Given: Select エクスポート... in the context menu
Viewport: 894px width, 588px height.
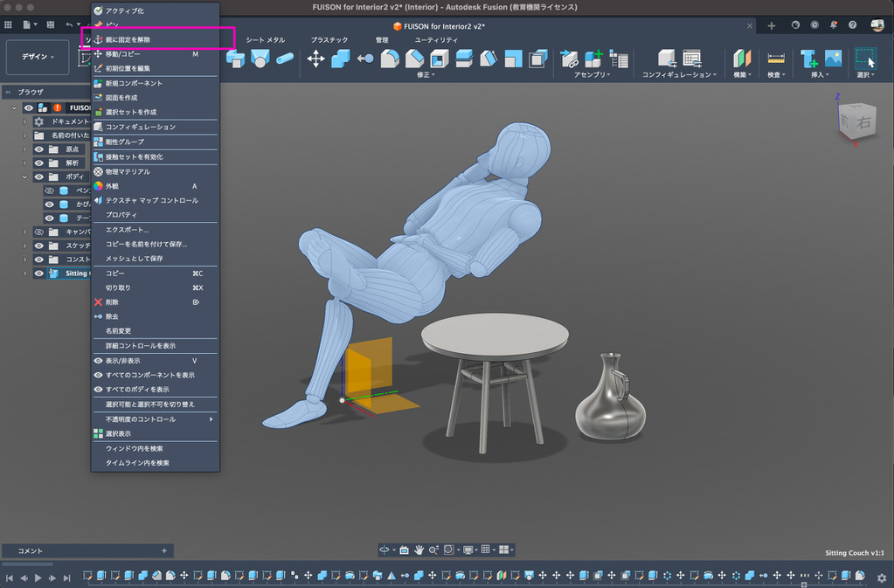Looking at the screenshot, I should click(128, 230).
